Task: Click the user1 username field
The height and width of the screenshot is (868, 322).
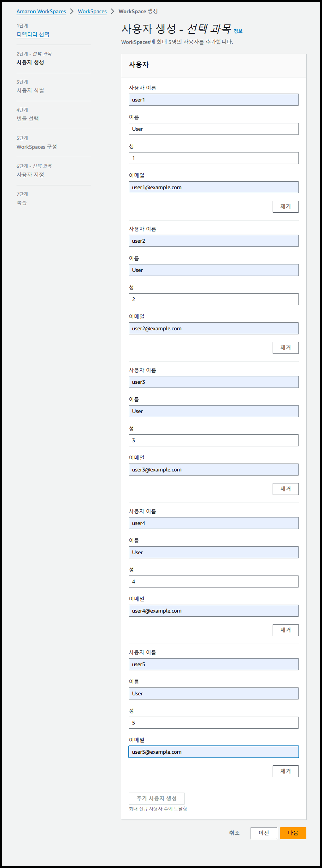Action: pyautogui.click(x=214, y=100)
